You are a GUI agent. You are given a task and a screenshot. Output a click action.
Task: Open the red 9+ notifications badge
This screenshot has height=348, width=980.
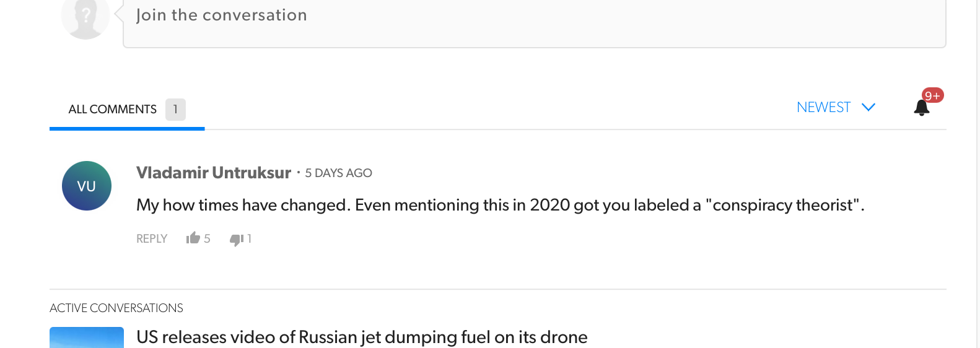[932, 95]
